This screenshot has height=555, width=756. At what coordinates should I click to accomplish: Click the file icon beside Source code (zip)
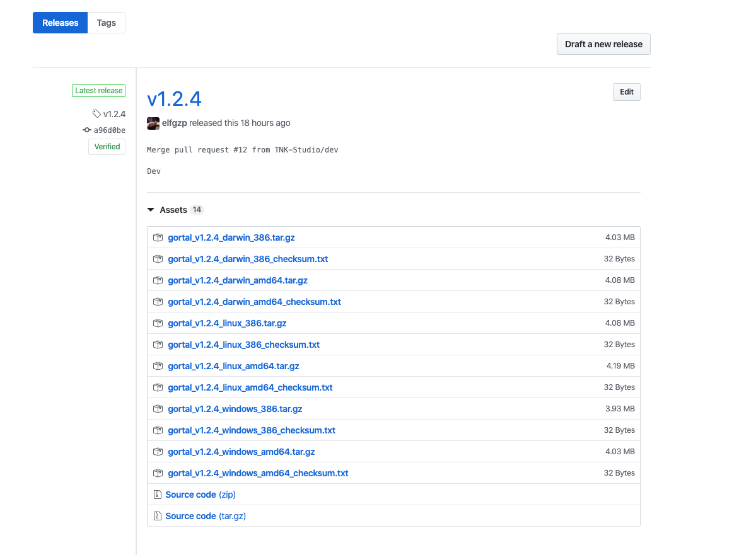pos(157,495)
